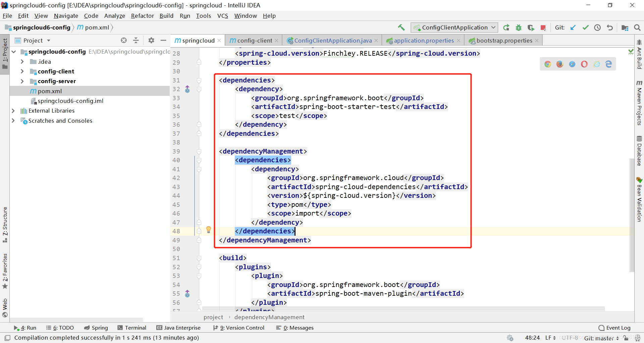Open pom.xml in Firefox browser icon
The height and width of the screenshot is (343, 644).
pos(560,64)
